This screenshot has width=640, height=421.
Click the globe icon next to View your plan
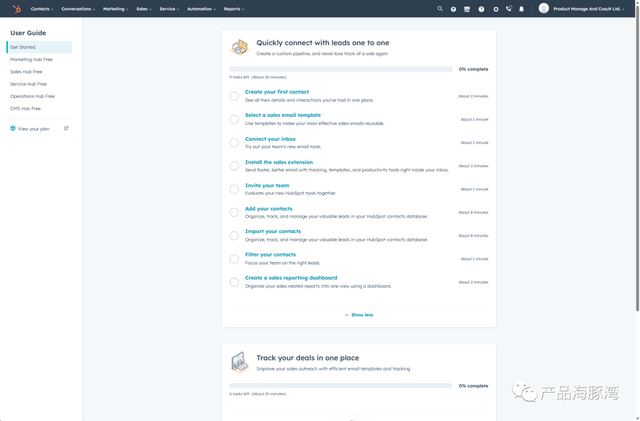[x=13, y=128]
